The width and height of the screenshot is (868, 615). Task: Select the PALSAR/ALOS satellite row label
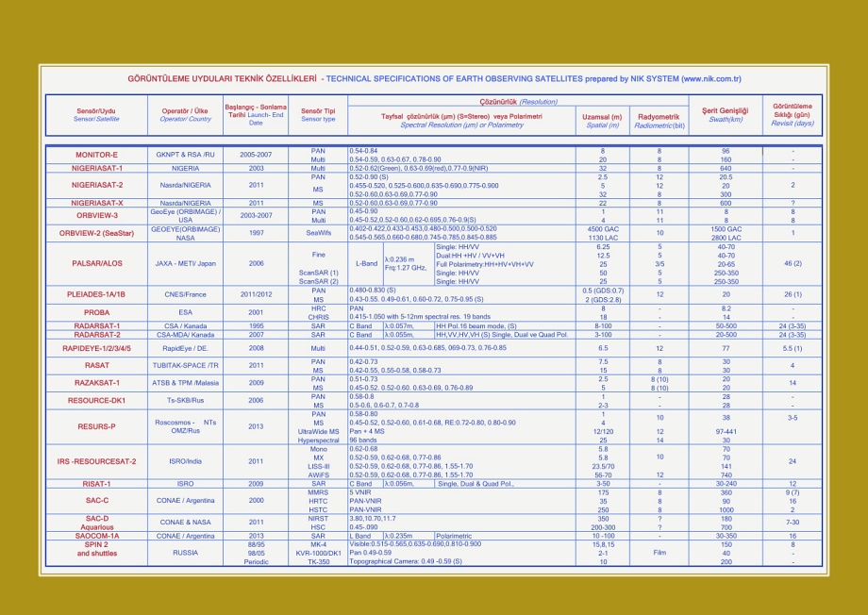(96, 263)
